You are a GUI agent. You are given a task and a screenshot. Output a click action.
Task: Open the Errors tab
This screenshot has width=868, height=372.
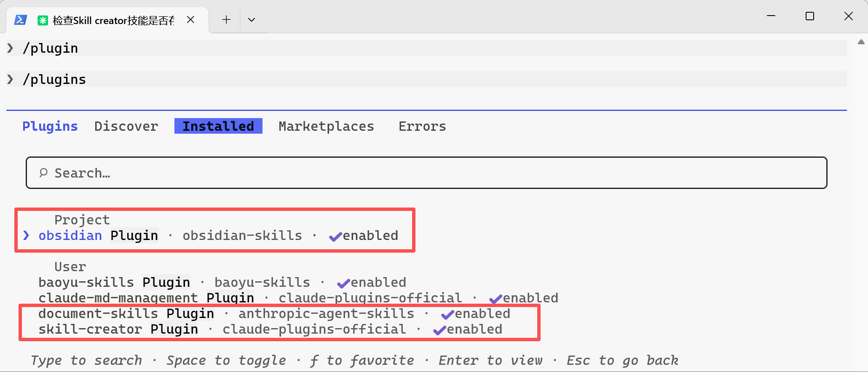[x=422, y=126]
